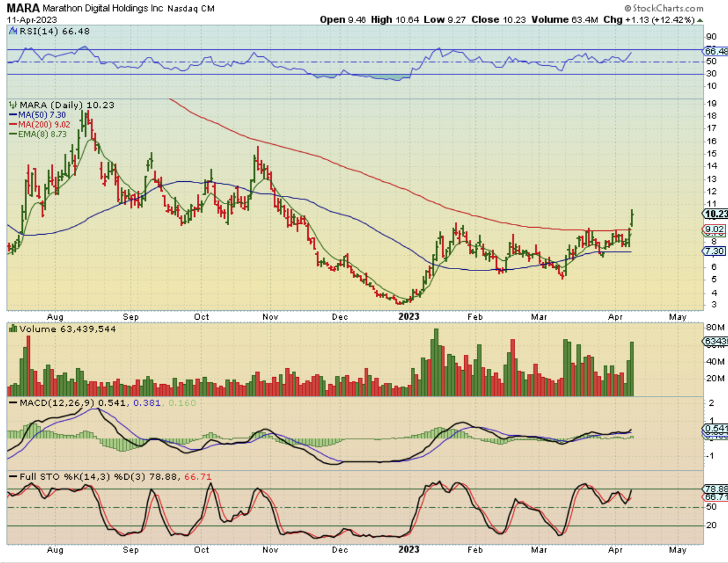Click the Chg +1.13 (+12.42%) value
The width and height of the screenshot is (728, 563).
point(649,19)
